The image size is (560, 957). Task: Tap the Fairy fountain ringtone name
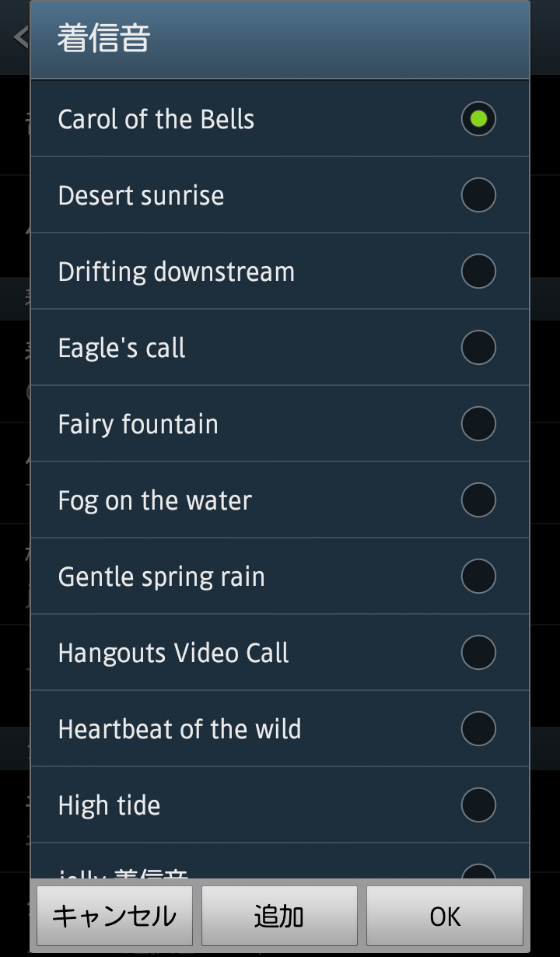pos(138,424)
